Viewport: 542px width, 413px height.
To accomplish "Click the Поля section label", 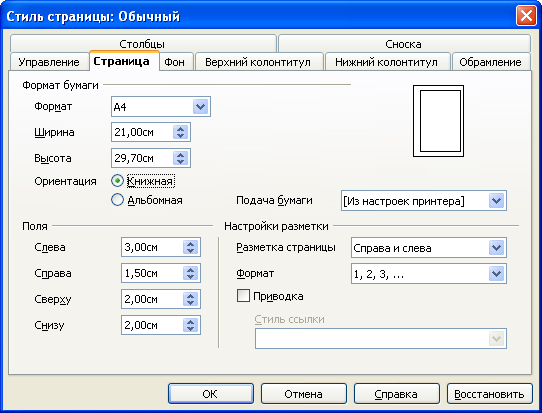I will (x=35, y=226).
